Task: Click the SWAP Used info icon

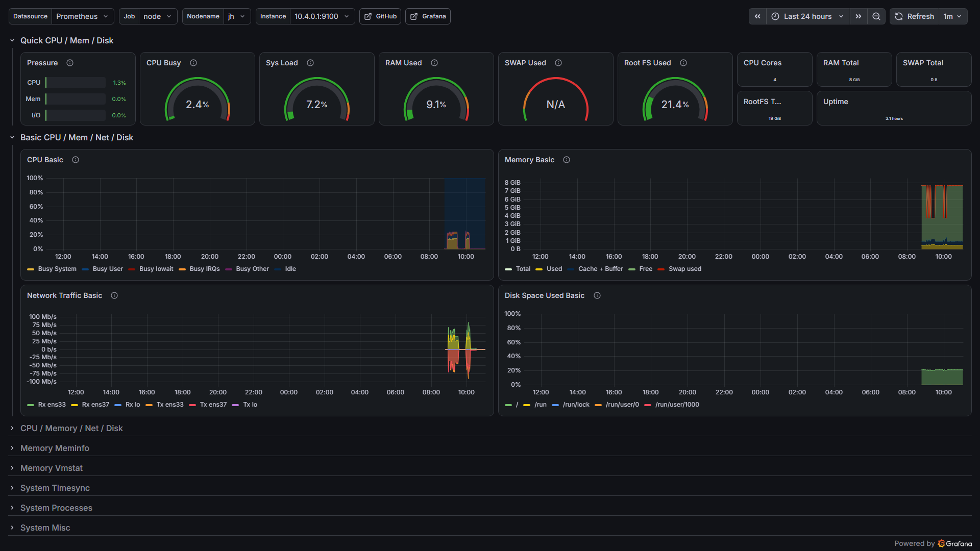Action: pos(558,63)
